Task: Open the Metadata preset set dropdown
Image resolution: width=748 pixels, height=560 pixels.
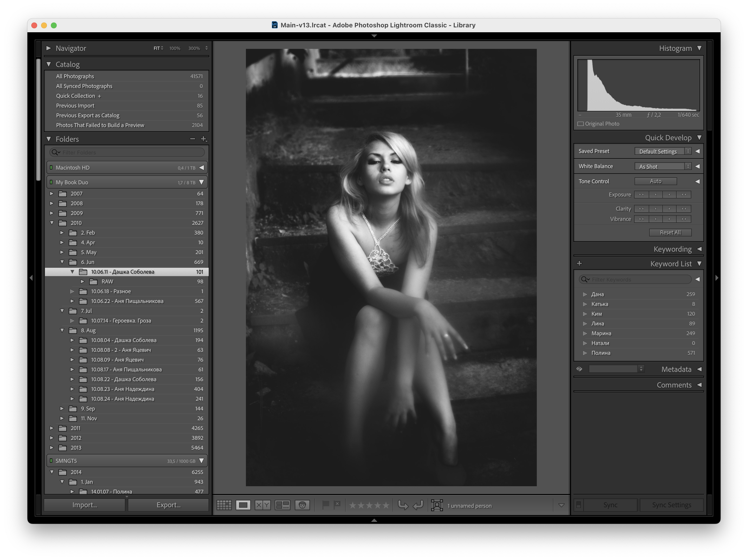Action: coord(616,369)
